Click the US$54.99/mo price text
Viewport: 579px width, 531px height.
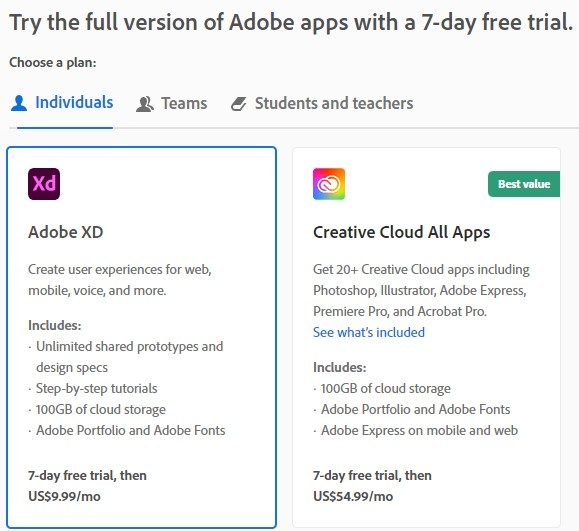[x=353, y=496]
